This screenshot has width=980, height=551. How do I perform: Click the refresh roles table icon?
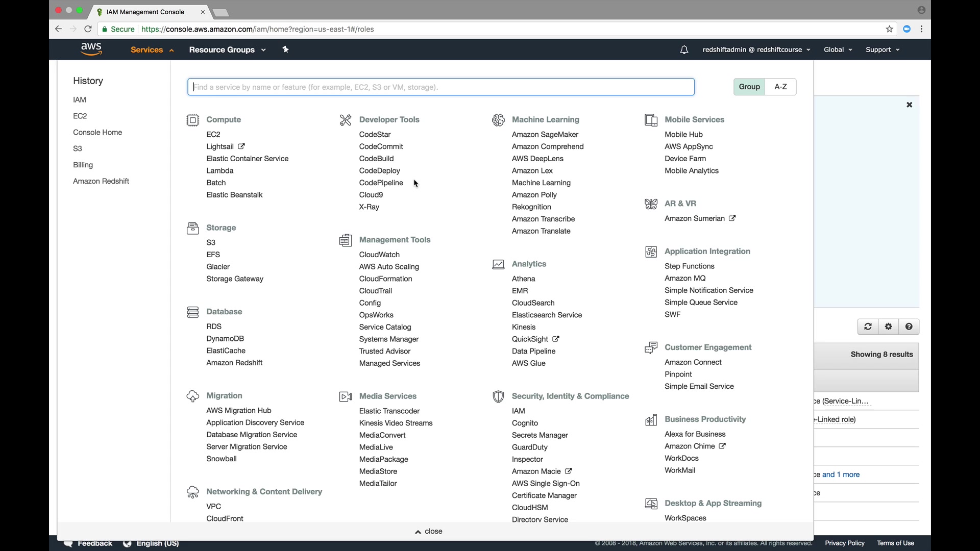(x=868, y=327)
